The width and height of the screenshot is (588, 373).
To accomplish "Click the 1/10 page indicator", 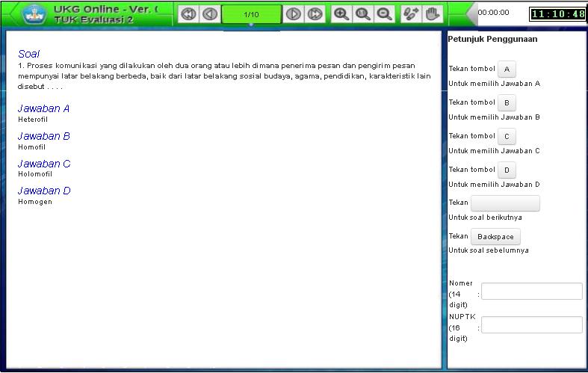I will [251, 14].
